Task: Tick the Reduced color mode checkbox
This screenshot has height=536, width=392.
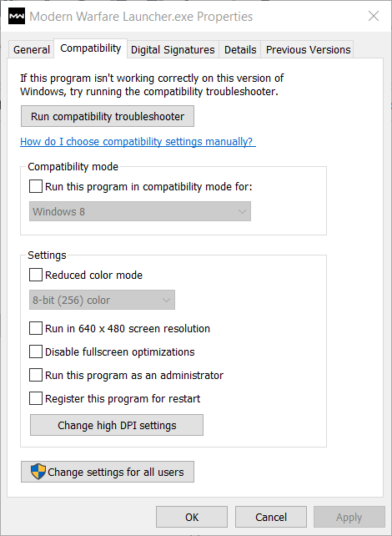Action: (36, 275)
